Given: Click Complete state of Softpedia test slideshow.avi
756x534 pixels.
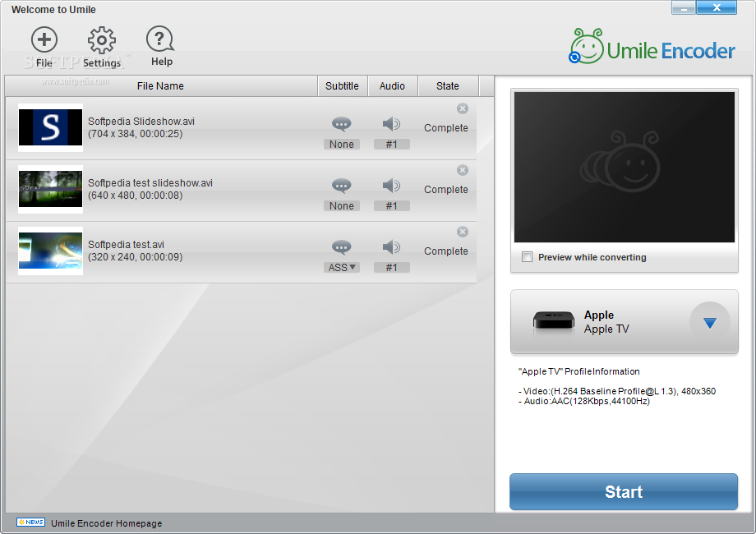Looking at the screenshot, I should 446,190.
